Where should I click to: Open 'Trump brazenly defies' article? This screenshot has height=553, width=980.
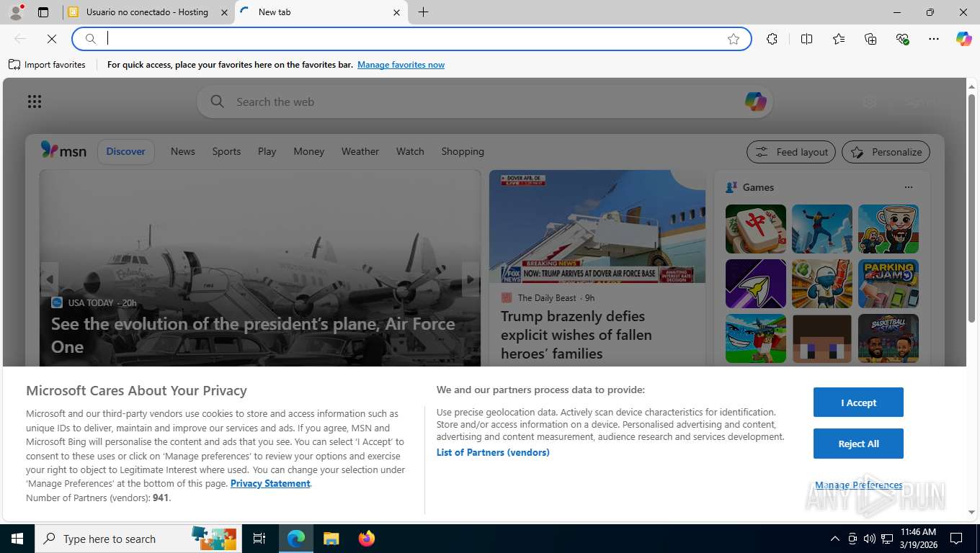(576, 335)
